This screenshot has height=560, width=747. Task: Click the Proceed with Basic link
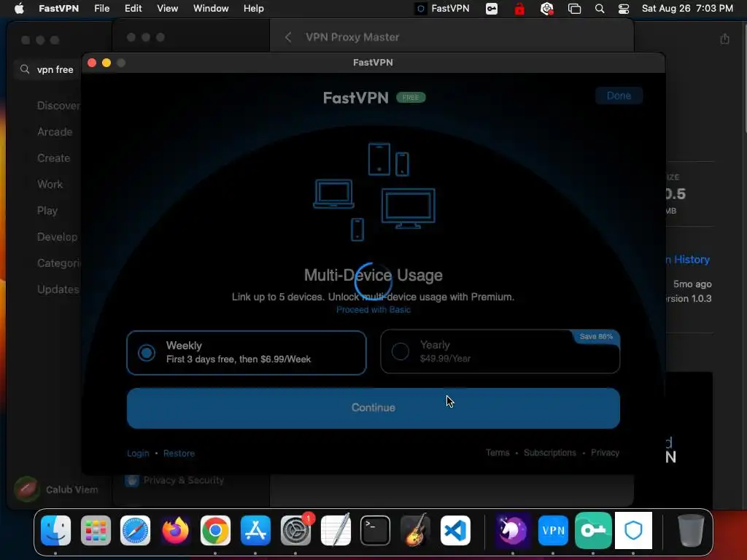pyautogui.click(x=373, y=309)
